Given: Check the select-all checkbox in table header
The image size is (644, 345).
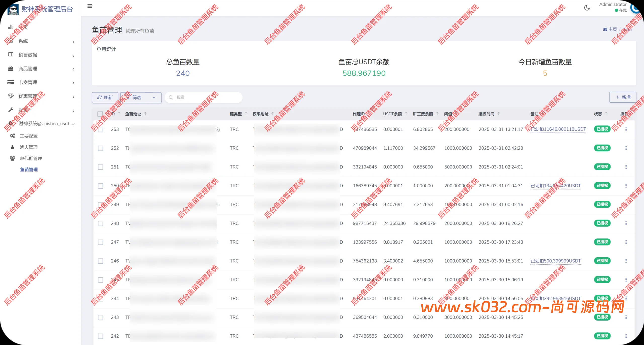Looking at the screenshot, I should click(x=100, y=114).
